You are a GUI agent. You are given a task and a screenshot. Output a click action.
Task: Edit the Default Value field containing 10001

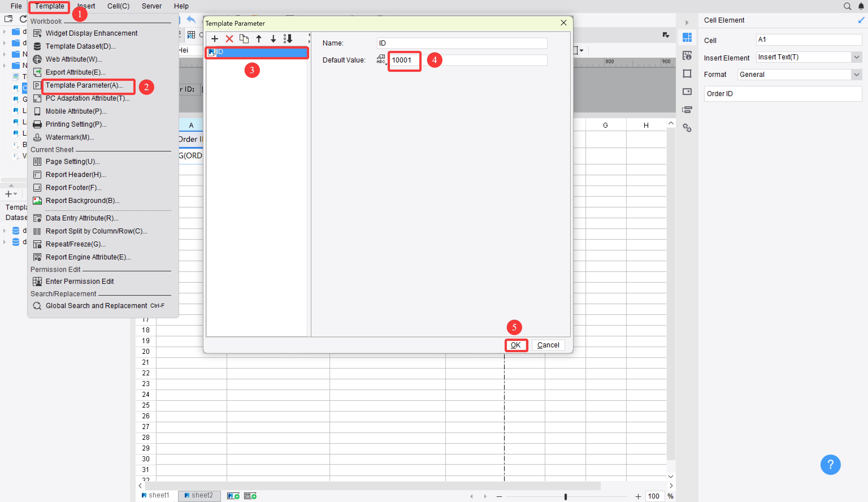[x=404, y=60]
